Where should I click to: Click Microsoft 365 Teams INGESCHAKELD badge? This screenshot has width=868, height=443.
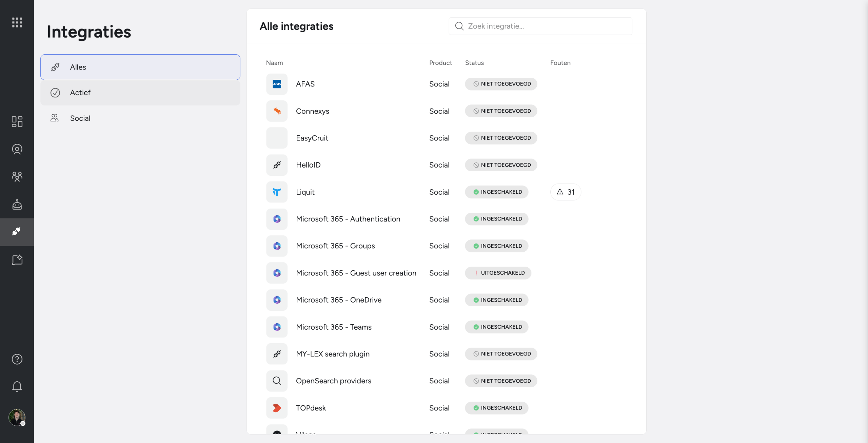tap(496, 327)
